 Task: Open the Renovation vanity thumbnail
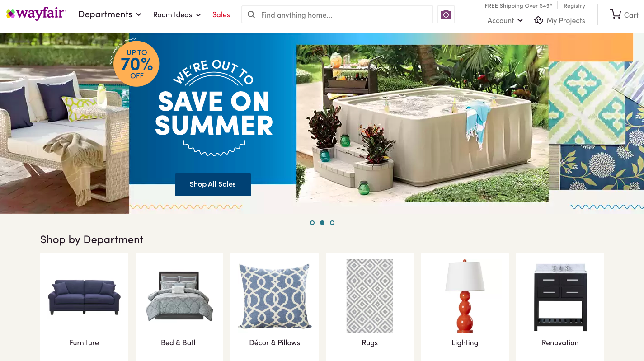(x=560, y=297)
